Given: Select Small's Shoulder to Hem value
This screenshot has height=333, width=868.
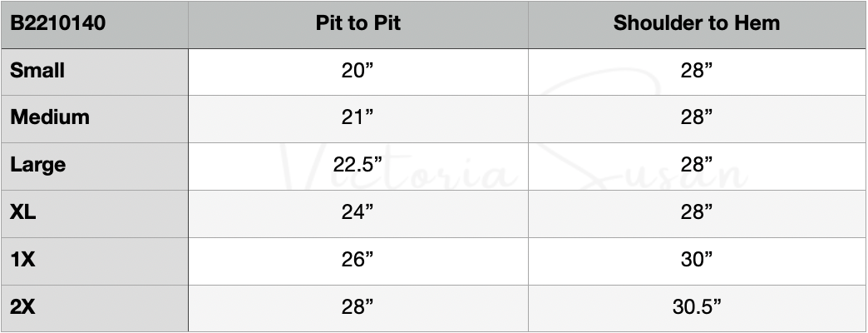Looking at the screenshot, I should click(697, 70).
